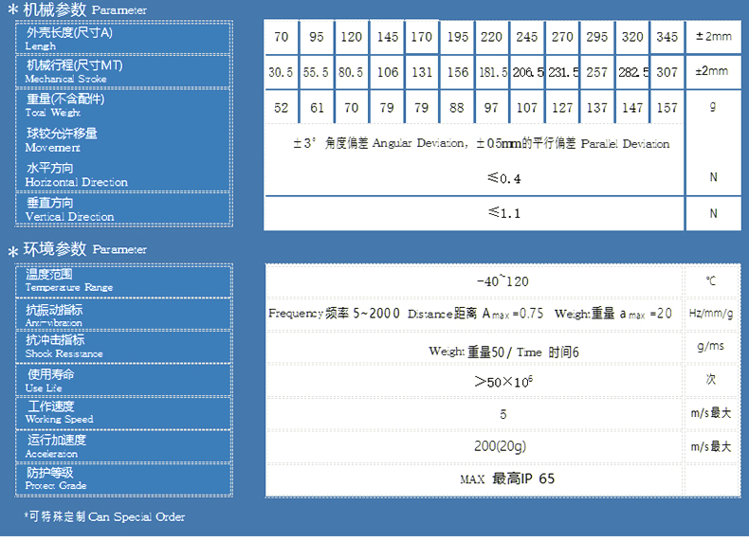Click weight cell value 107
Image resolution: width=749 pixels, height=560 pixels.
click(527, 107)
